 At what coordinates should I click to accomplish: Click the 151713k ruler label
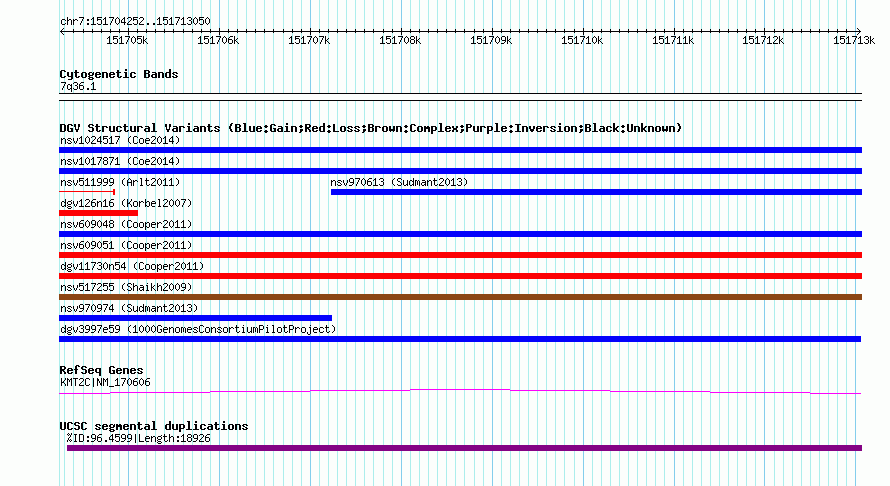(x=854, y=40)
